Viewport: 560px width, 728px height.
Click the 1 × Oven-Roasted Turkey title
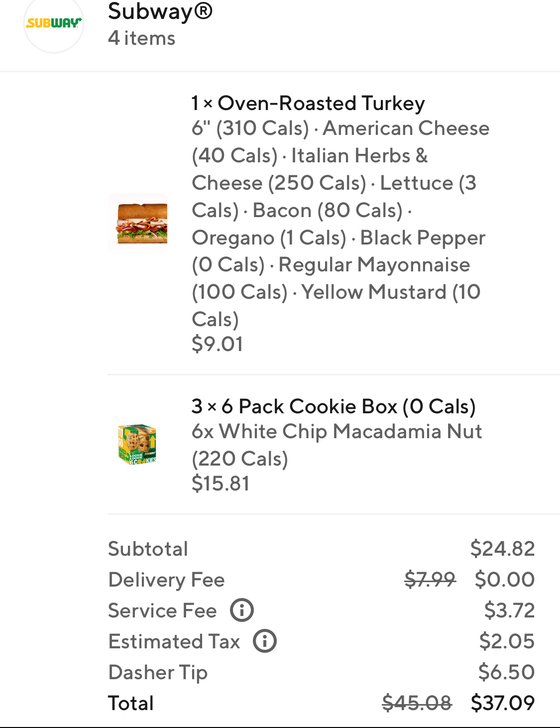coord(308,103)
